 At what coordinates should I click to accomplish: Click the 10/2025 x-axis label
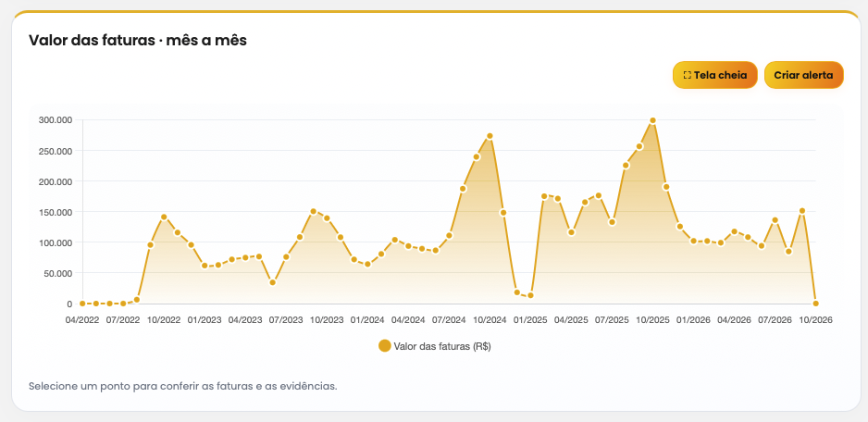(652, 320)
